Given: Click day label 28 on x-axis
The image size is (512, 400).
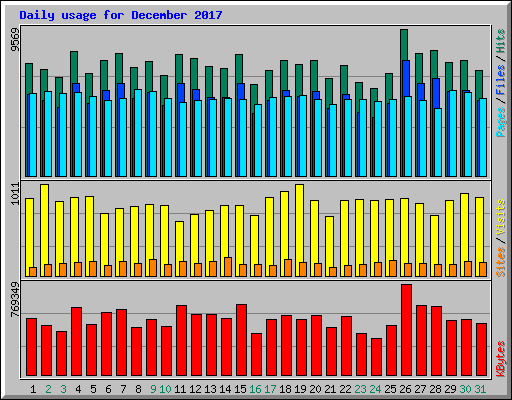Looking at the screenshot, I should (435, 389).
